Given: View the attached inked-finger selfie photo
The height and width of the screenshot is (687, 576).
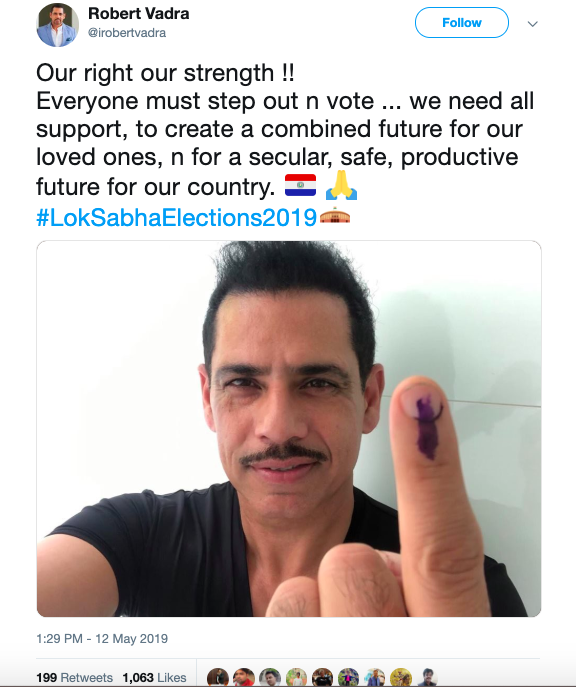Looking at the screenshot, I should pos(289,428).
